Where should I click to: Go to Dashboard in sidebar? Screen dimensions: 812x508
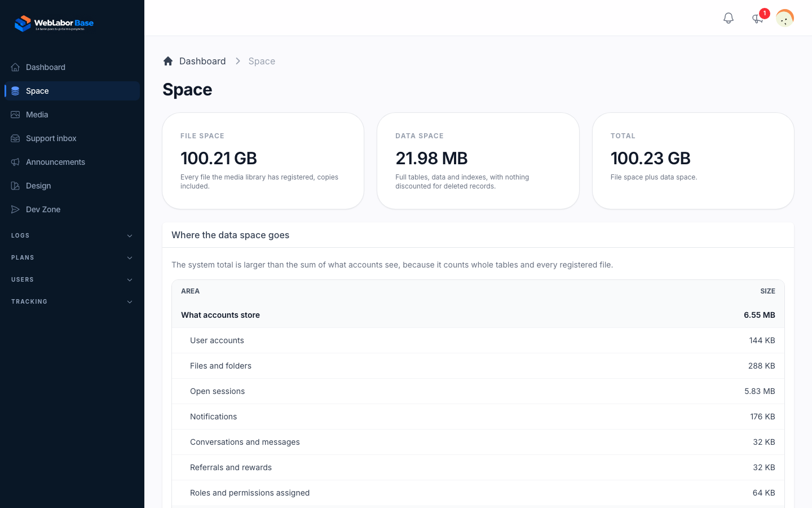coord(72,67)
